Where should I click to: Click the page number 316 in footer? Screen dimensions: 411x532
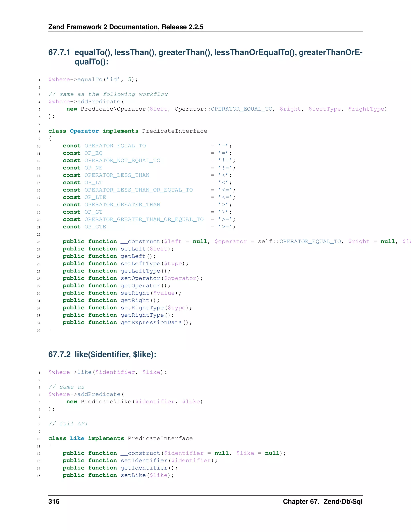coord(54,501)
